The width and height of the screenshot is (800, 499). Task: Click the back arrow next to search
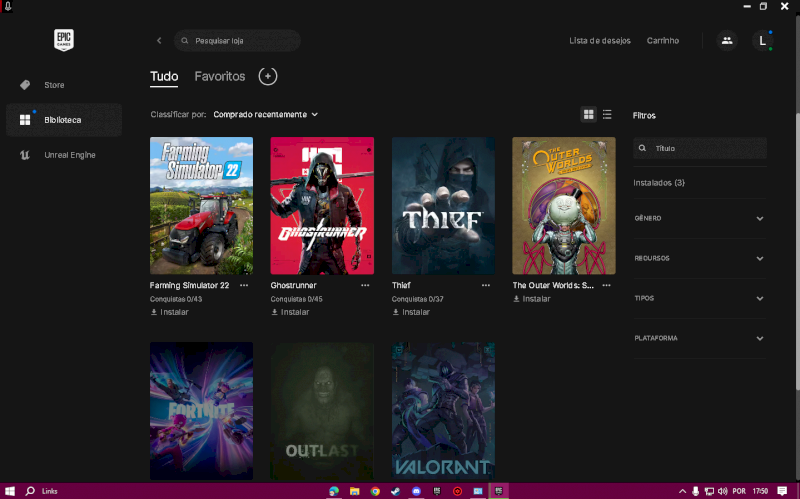(159, 41)
